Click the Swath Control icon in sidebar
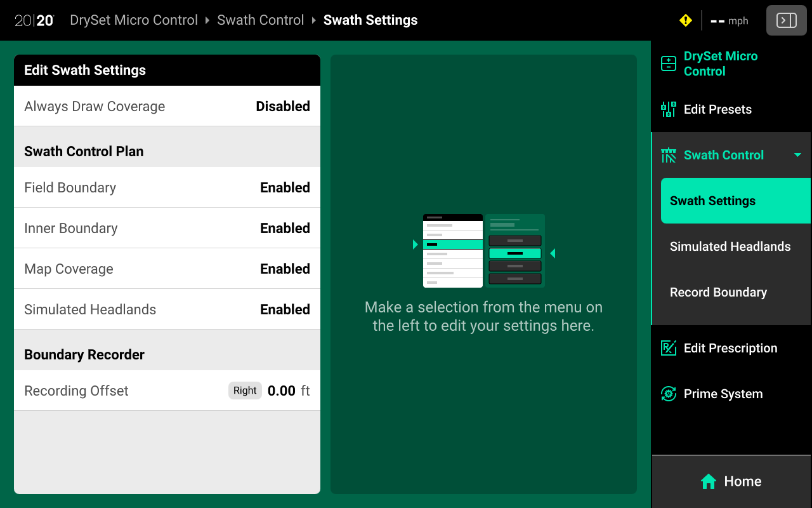 pyautogui.click(x=669, y=155)
